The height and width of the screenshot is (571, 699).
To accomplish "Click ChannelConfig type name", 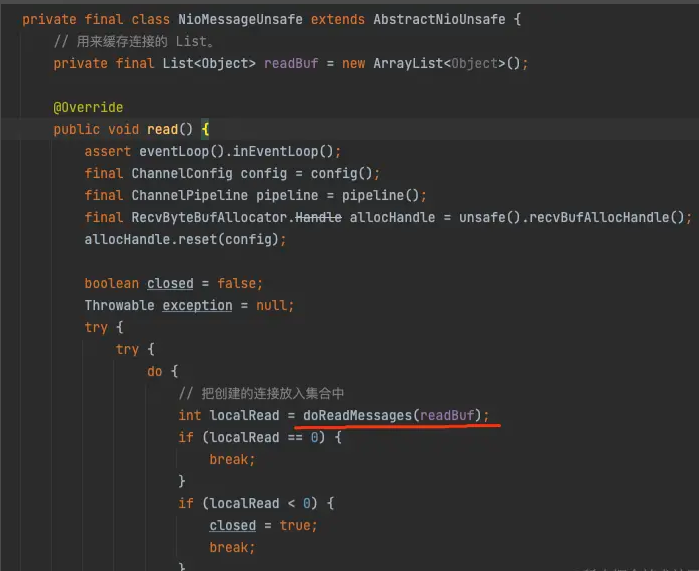I will pyautogui.click(x=182, y=173).
